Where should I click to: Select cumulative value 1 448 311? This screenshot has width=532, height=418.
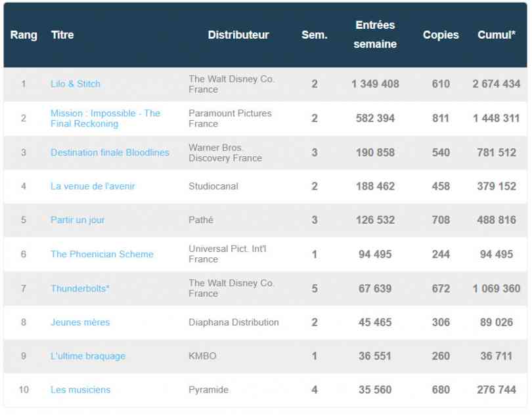[x=497, y=118]
